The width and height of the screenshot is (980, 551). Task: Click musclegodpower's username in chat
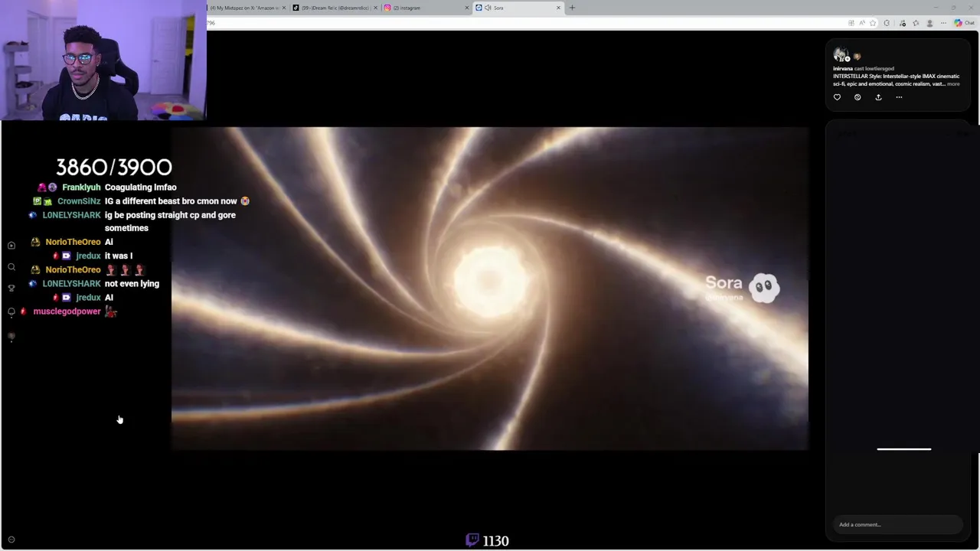(67, 311)
